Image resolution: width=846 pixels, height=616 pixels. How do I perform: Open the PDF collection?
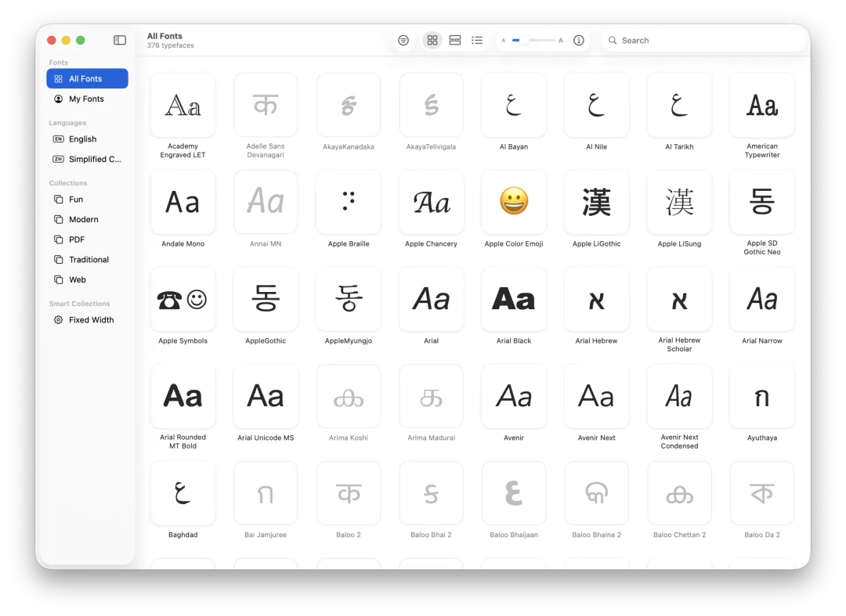pos(88,240)
